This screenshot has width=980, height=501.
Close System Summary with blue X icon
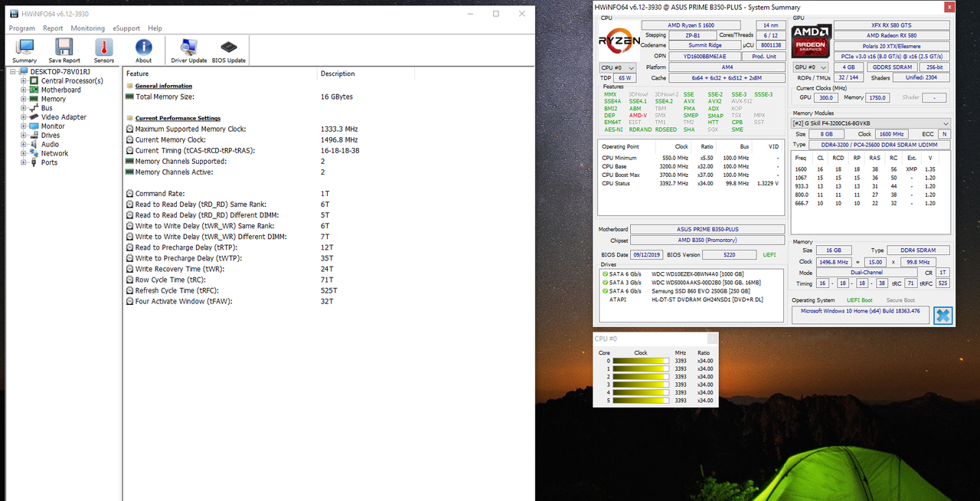[942, 315]
